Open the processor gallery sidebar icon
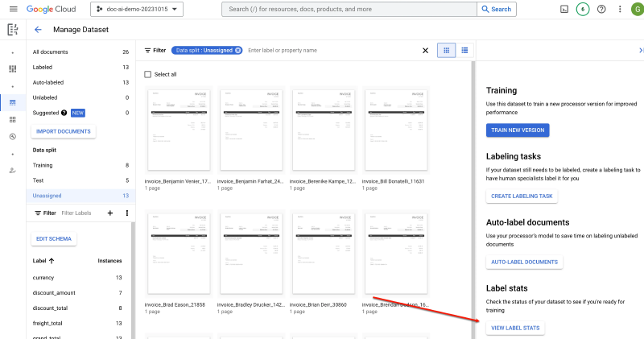Screen dimensions: 644x339 13,68
